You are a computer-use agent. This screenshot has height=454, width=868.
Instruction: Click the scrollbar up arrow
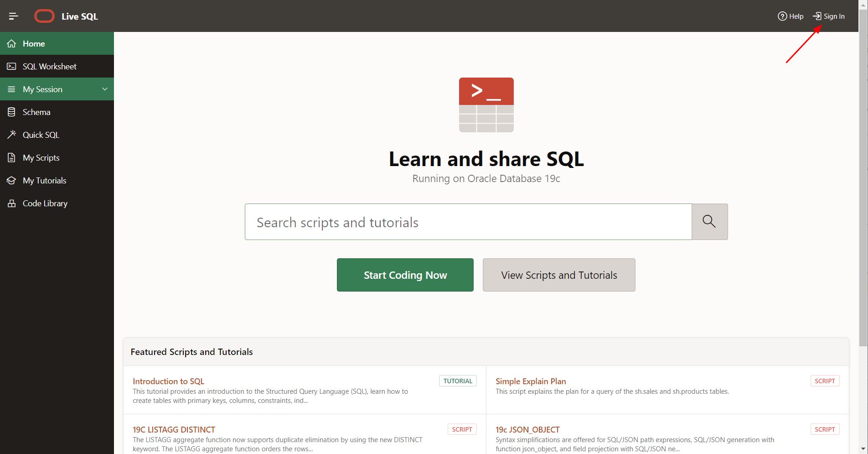tap(863, 4)
